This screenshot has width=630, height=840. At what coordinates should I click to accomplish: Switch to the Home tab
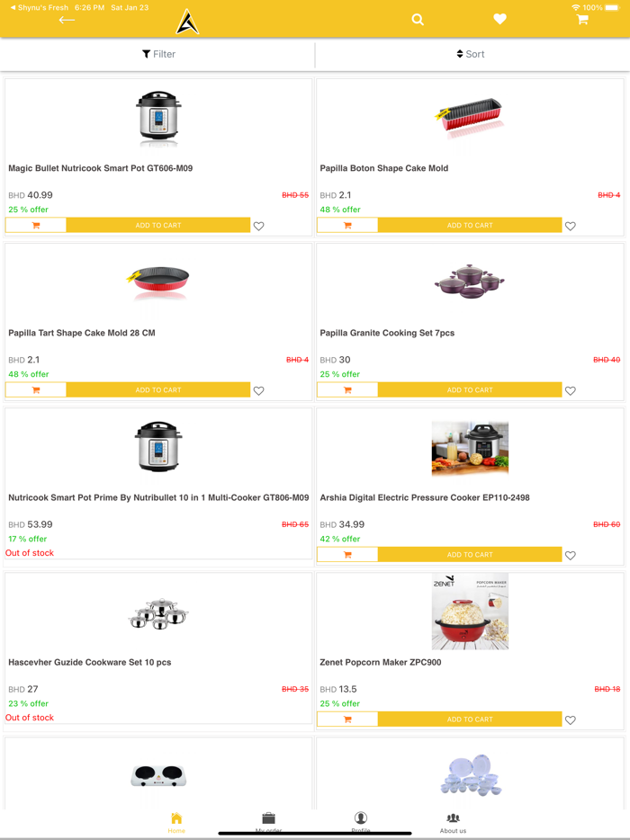pyautogui.click(x=176, y=822)
